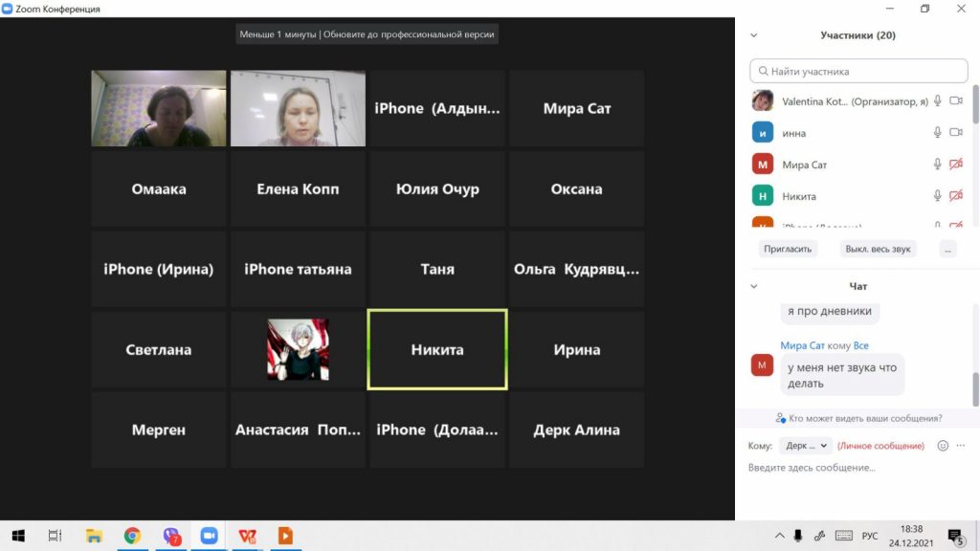Open the Кому recipient dropdown
980x551 pixels.
804,446
